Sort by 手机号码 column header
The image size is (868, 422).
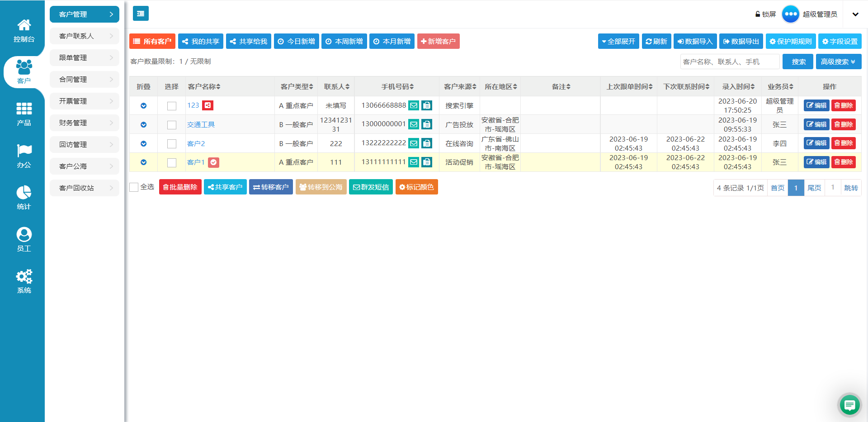397,86
